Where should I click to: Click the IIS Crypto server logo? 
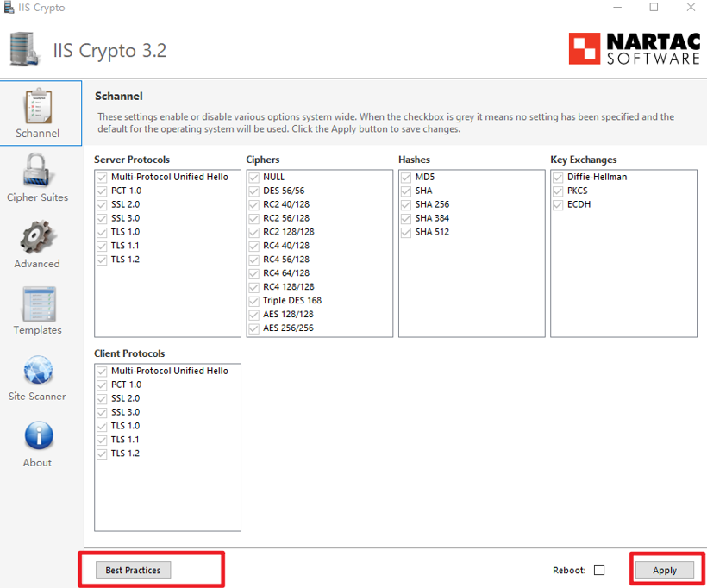click(25, 50)
